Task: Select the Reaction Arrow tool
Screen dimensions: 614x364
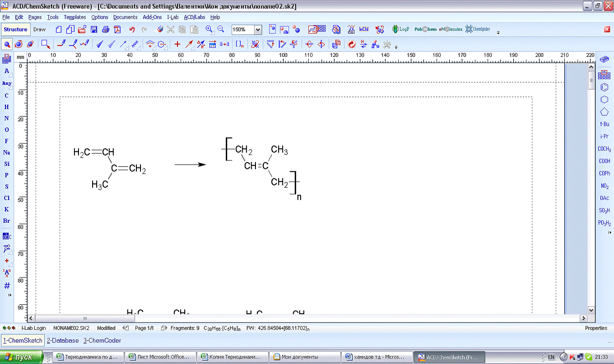Action: coord(189,44)
